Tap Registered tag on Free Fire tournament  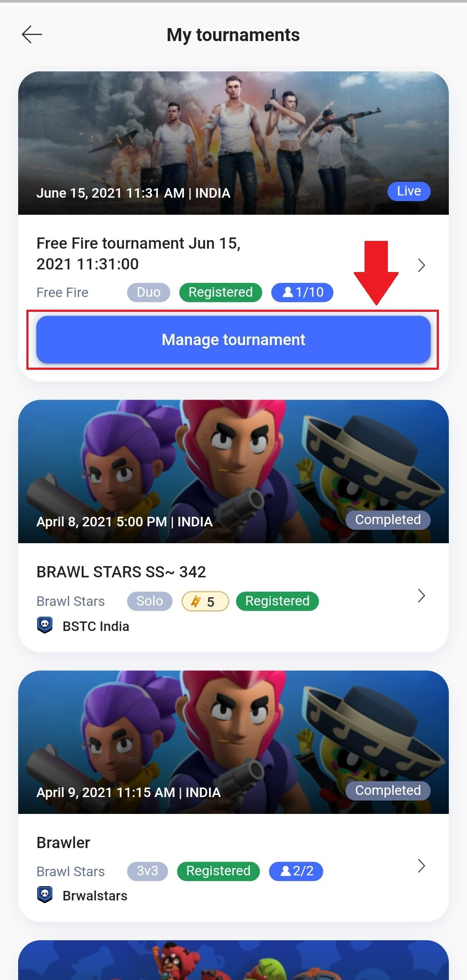(x=221, y=292)
